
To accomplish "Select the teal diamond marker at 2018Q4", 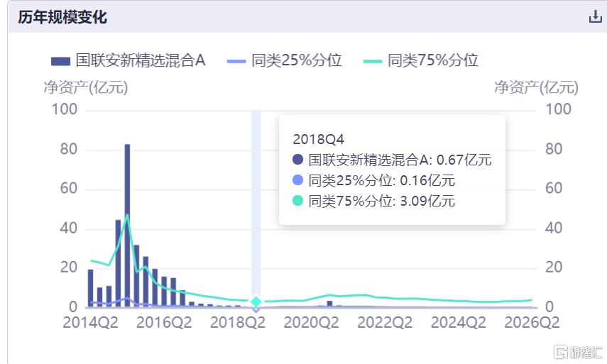I will [256, 302].
